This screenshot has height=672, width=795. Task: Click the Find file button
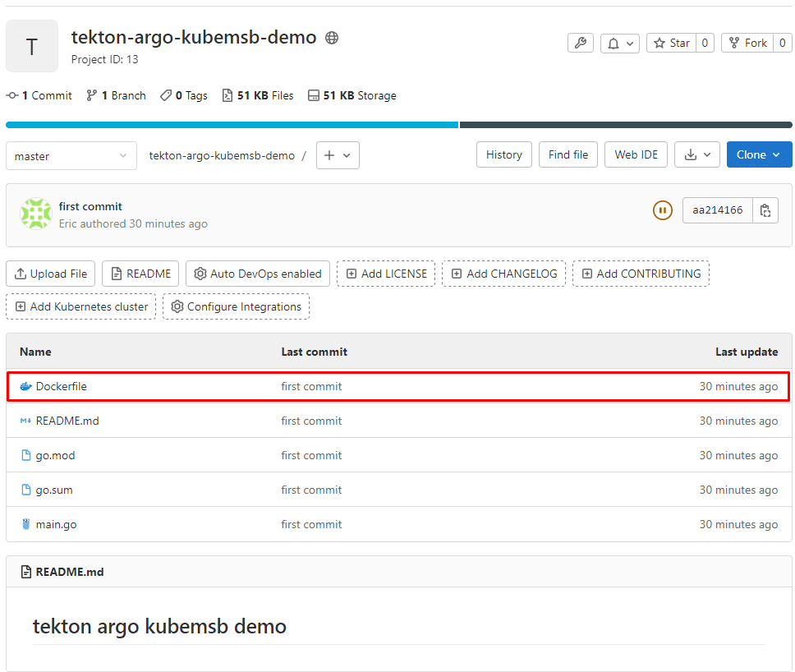click(x=568, y=154)
